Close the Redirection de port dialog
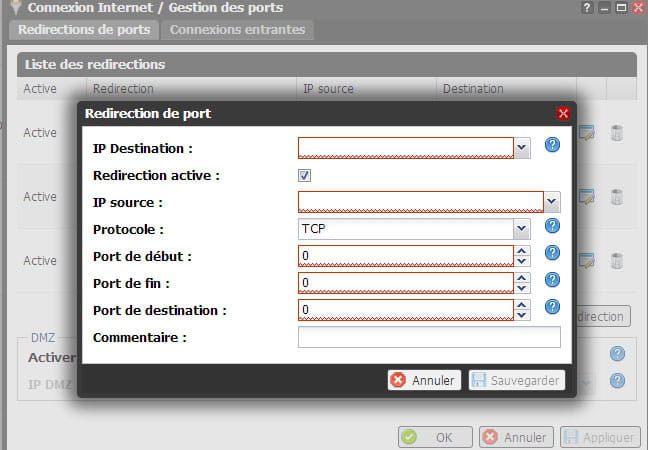This screenshot has height=450, width=648. point(563,114)
